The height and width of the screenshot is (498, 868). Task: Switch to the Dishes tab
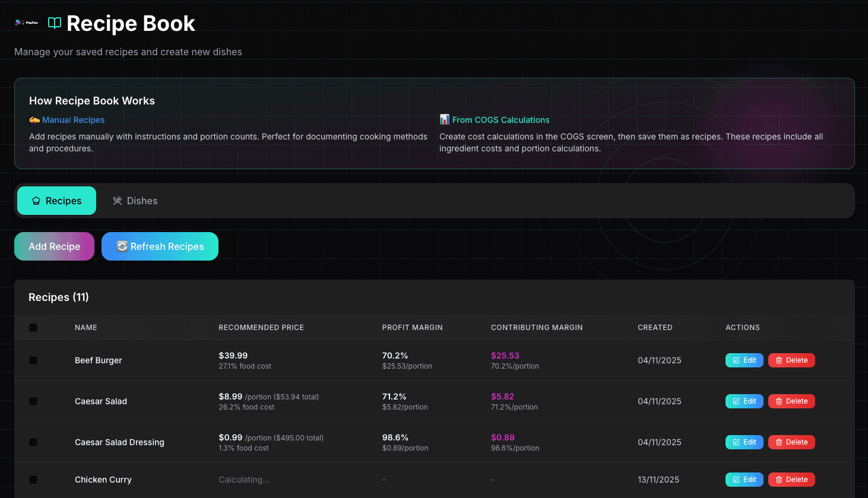[135, 201]
